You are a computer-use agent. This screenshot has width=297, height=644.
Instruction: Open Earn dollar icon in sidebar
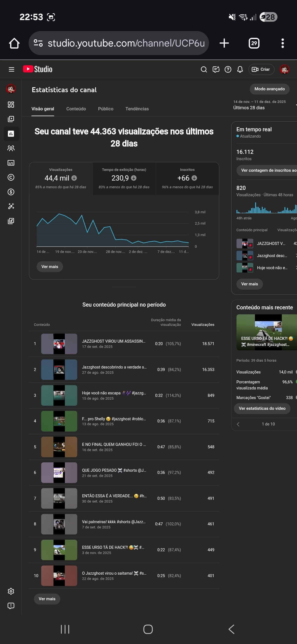(x=11, y=192)
